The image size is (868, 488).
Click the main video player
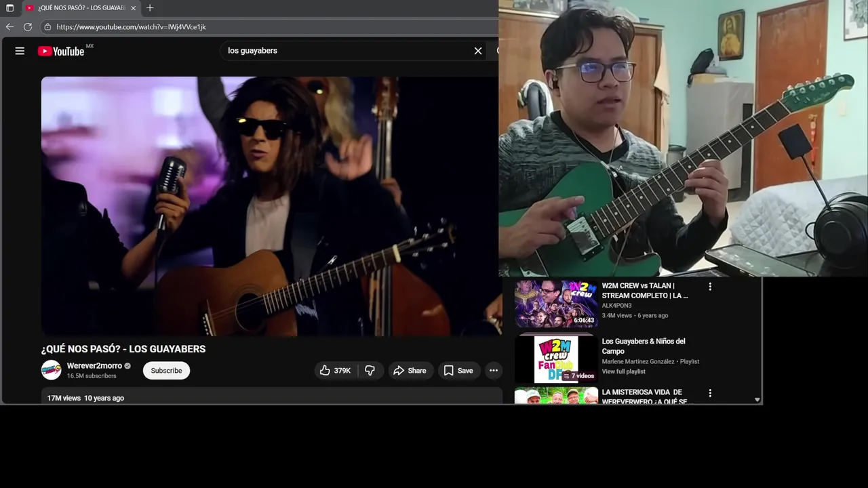point(270,206)
